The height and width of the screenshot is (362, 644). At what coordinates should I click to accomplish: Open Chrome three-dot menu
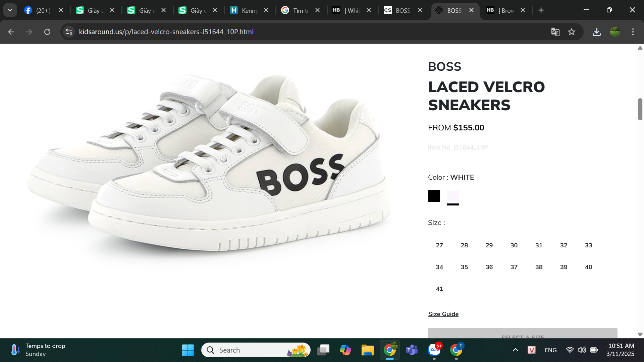pyautogui.click(x=633, y=32)
